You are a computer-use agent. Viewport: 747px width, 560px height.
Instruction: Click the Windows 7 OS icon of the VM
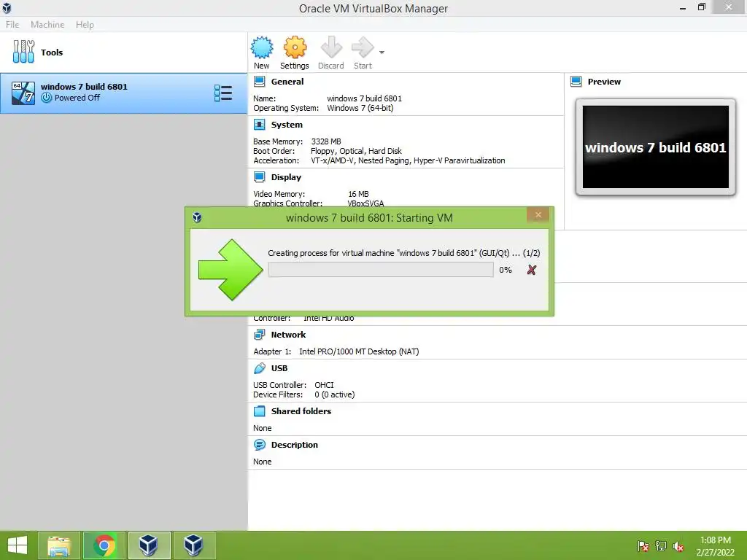pyautogui.click(x=23, y=93)
